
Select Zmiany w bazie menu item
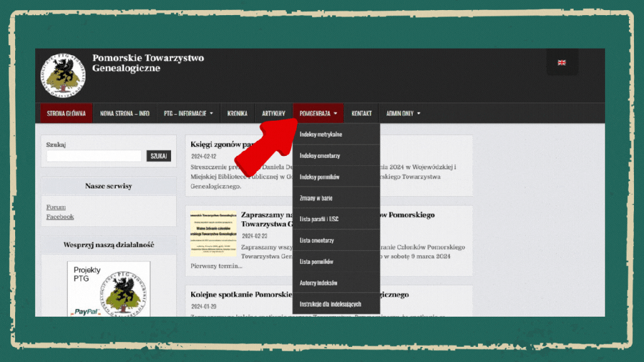(x=316, y=198)
